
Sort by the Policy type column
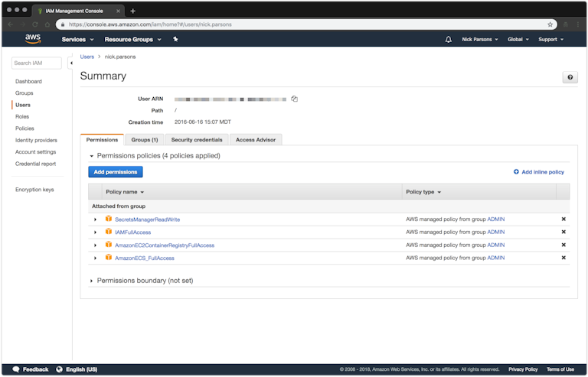[423, 192]
